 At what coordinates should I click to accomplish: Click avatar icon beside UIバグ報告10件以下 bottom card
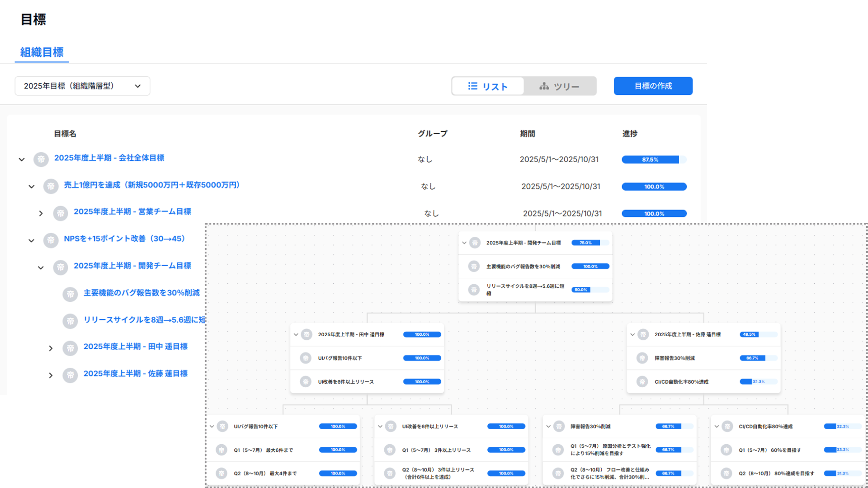pyautogui.click(x=222, y=426)
